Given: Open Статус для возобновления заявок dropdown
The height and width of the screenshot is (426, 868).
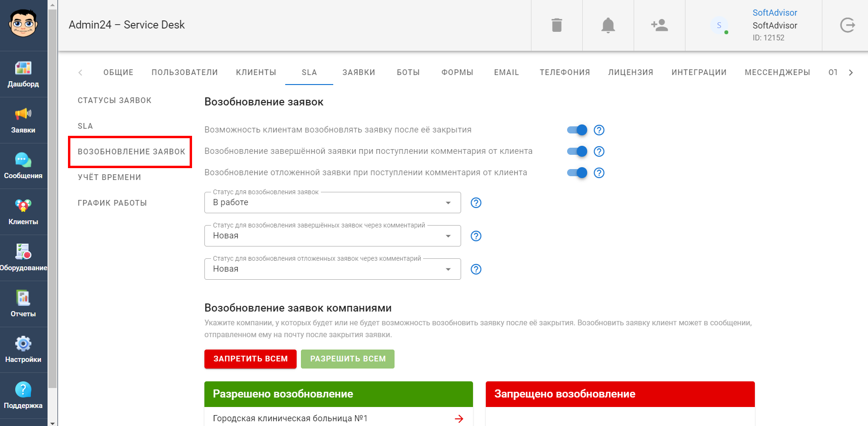Looking at the screenshot, I should (333, 203).
